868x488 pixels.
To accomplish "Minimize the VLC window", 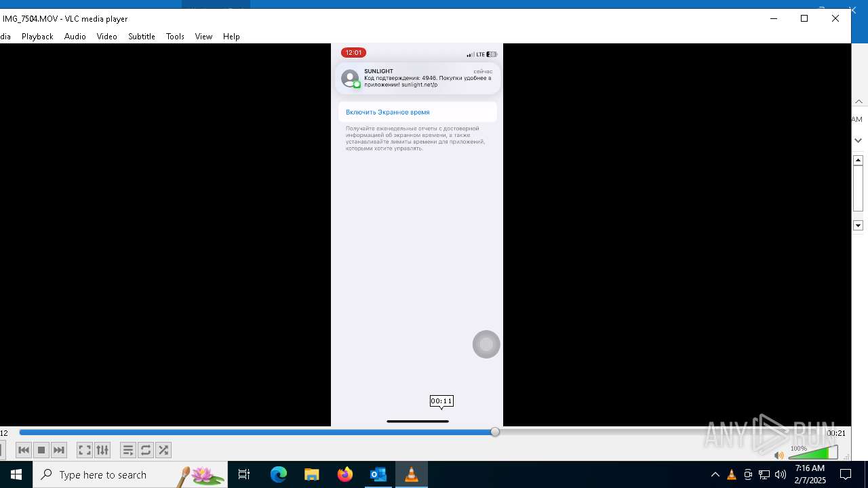I will pos(774,18).
